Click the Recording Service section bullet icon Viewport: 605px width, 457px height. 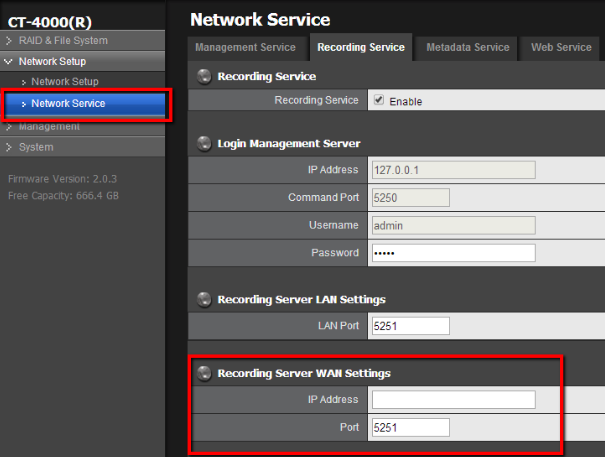point(204,76)
